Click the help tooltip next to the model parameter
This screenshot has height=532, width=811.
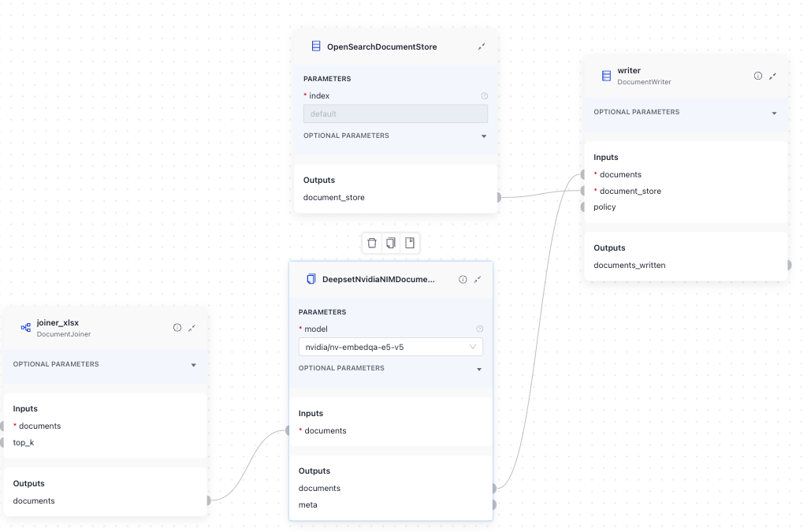479,329
